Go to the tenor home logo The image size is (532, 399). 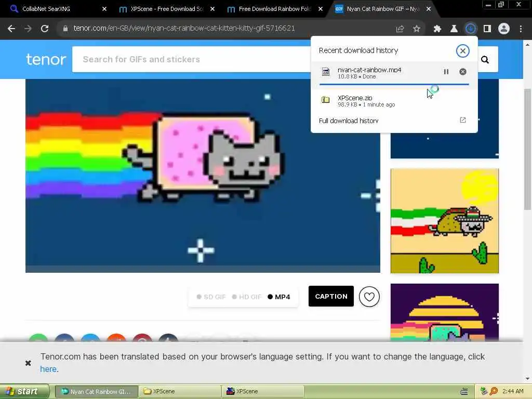(46, 59)
